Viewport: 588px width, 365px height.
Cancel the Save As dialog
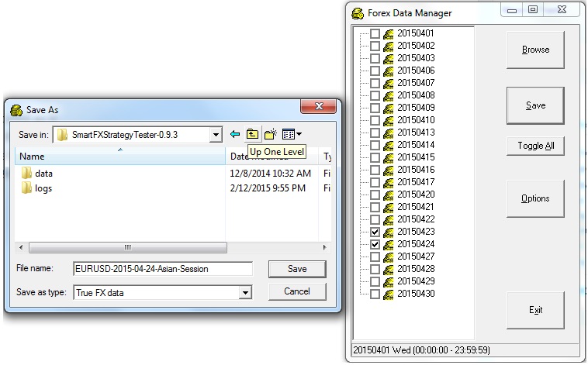click(297, 291)
